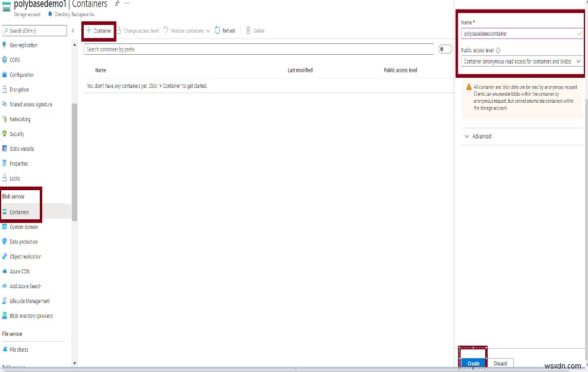This screenshot has width=588, height=372.
Task: Open File shares under File service
Action: click(19, 349)
